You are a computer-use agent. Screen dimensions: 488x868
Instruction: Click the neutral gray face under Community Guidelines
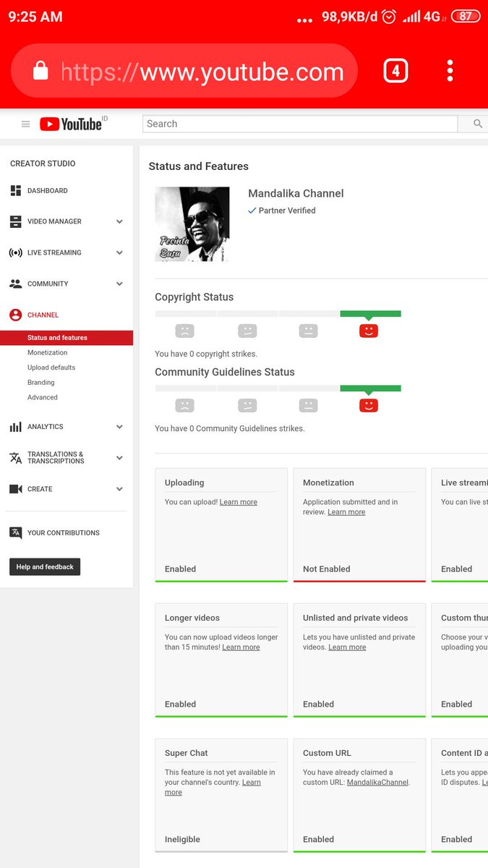[309, 405]
